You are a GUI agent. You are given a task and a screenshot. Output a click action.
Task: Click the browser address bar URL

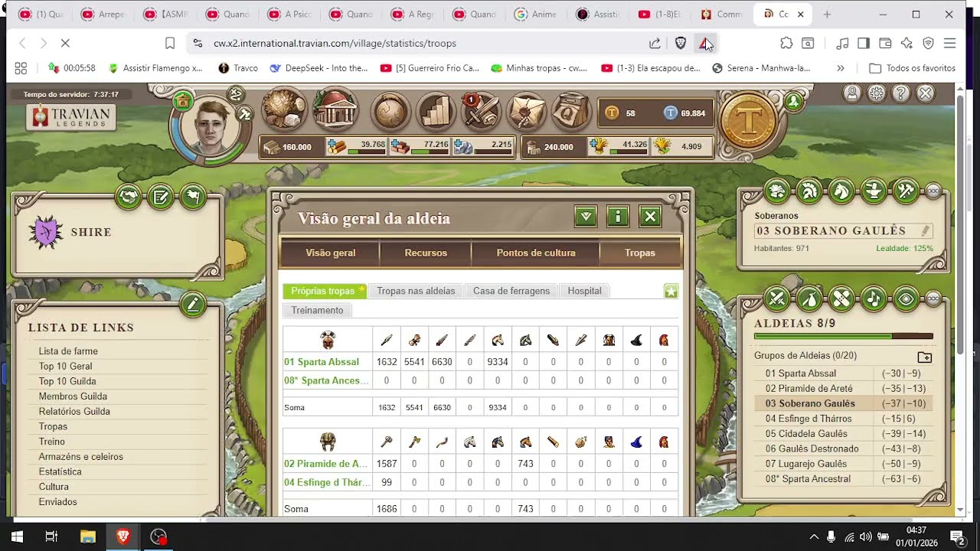point(335,44)
